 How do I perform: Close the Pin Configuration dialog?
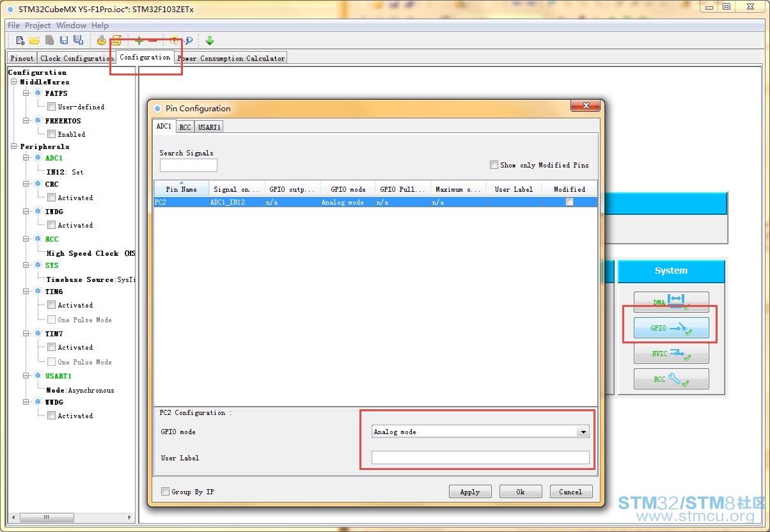tap(585, 107)
